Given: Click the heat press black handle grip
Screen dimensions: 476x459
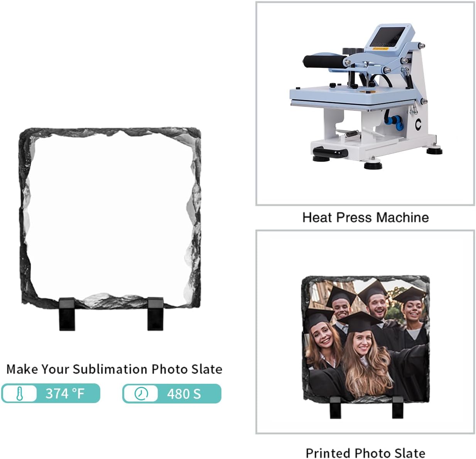Looking at the screenshot, I should pyautogui.click(x=324, y=61).
